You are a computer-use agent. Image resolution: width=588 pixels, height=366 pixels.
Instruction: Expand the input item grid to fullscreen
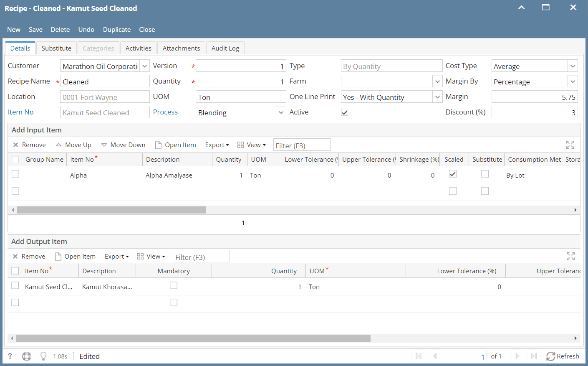(x=570, y=145)
